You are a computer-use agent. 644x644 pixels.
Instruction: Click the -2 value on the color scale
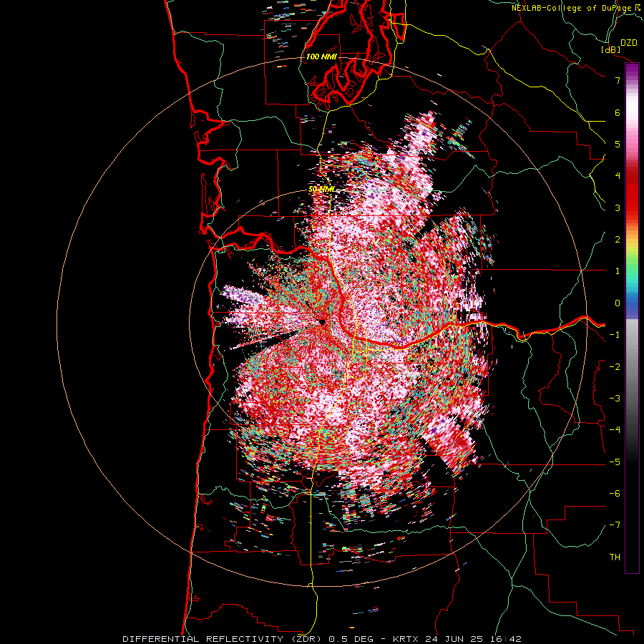pyautogui.click(x=615, y=367)
